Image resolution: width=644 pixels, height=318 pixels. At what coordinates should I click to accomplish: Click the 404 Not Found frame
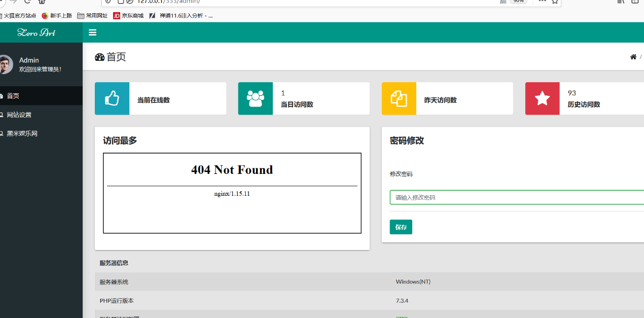tap(232, 193)
